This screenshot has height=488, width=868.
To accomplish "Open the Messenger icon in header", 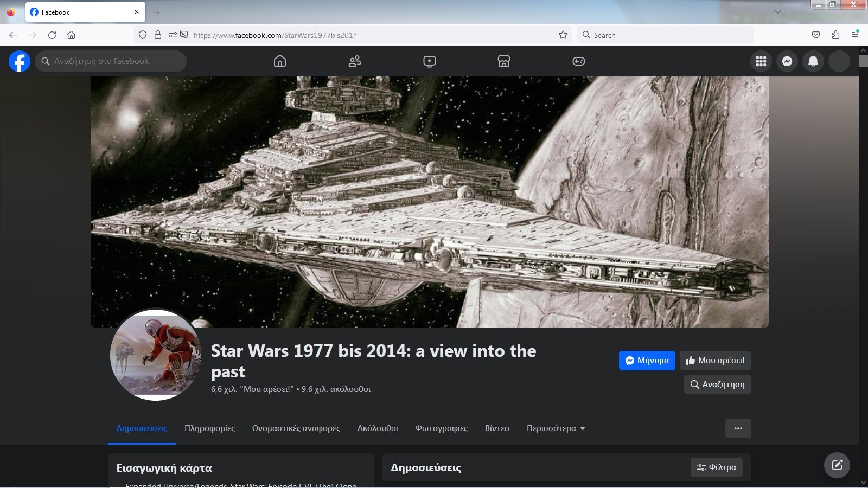I will [787, 61].
